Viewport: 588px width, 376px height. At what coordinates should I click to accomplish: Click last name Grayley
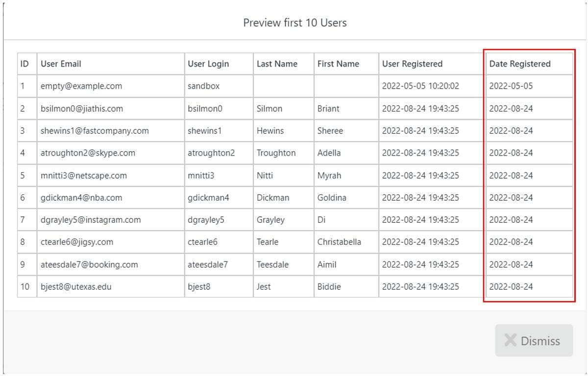pyautogui.click(x=270, y=220)
